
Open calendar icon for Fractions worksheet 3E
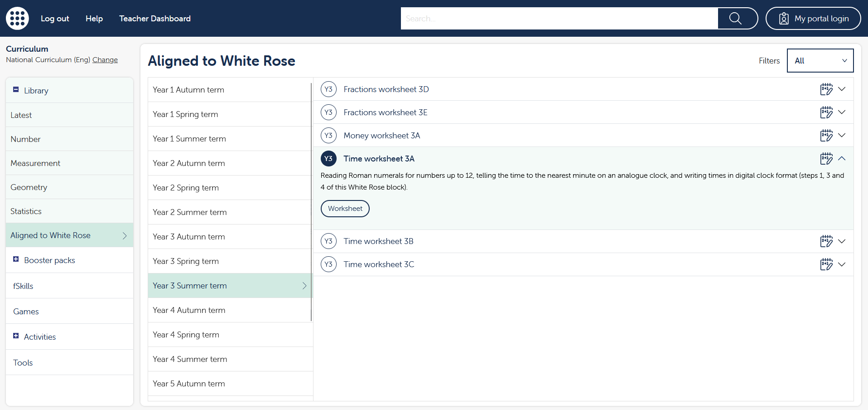[826, 112]
